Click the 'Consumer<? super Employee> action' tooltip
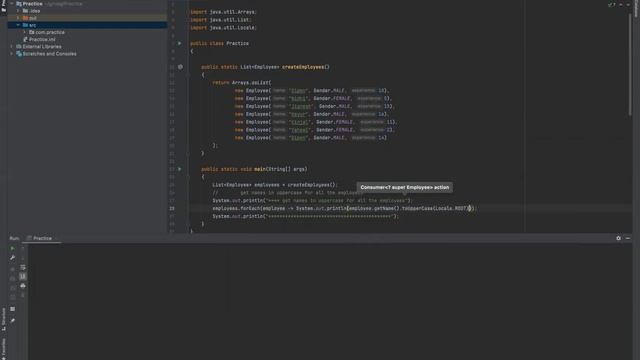 click(x=404, y=187)
